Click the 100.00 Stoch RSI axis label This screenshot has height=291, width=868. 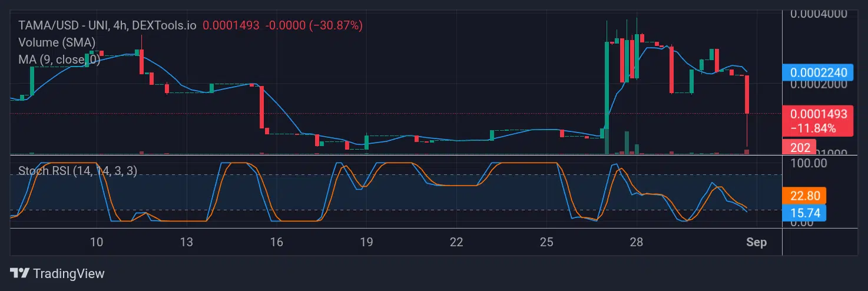[x=808, y=162]
